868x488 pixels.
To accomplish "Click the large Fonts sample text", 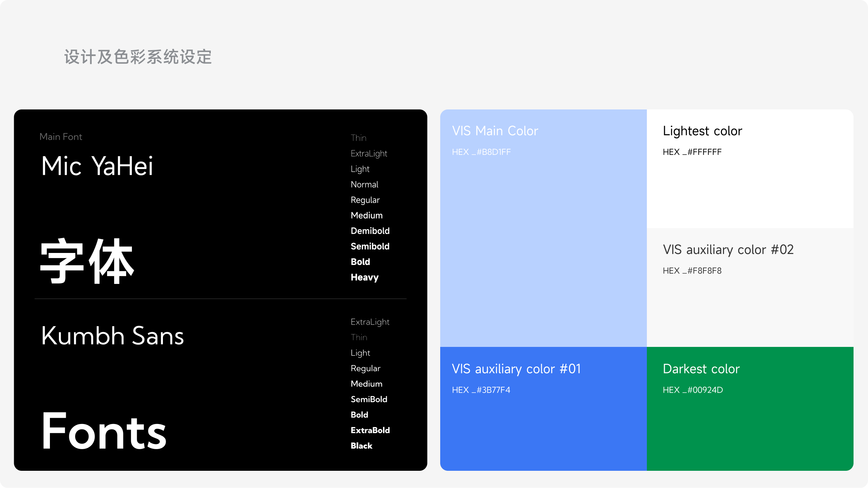I will [103, 431].
